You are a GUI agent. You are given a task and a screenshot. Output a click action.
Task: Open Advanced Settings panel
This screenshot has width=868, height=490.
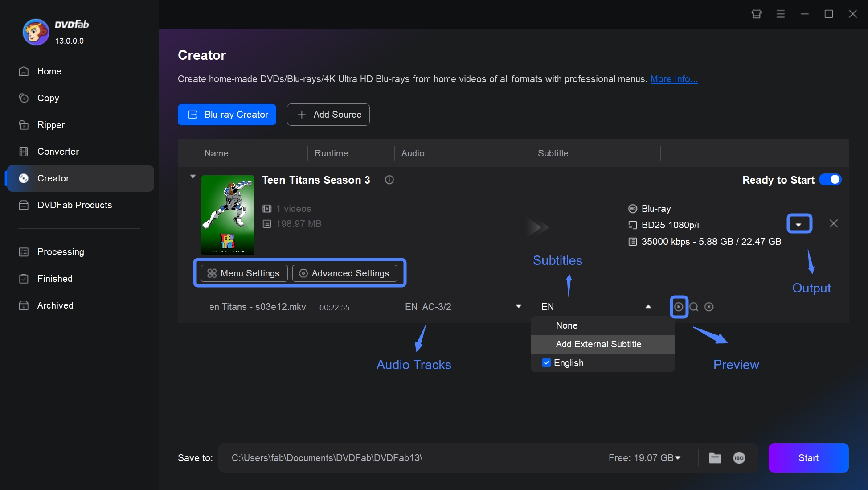(344, 273)
